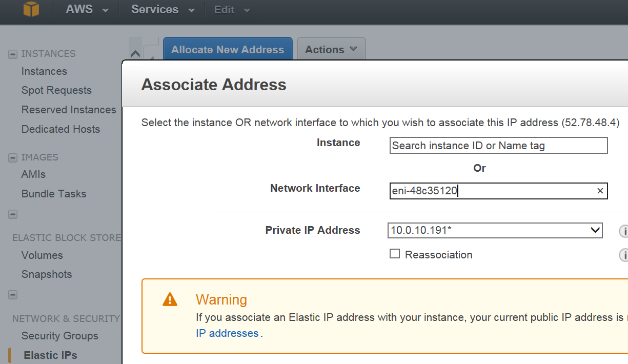Open the Actions dropdown button

click(331, 50)
